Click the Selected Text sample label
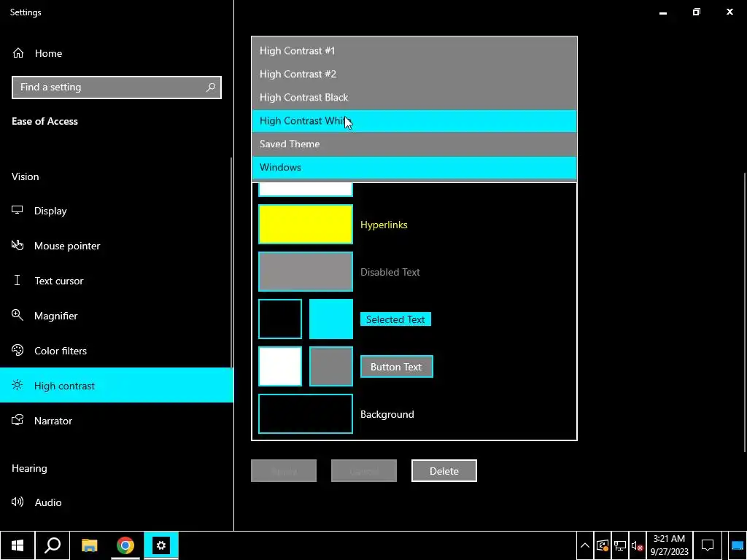The height and width of the screenshot is (560, 747). (395, 319)
